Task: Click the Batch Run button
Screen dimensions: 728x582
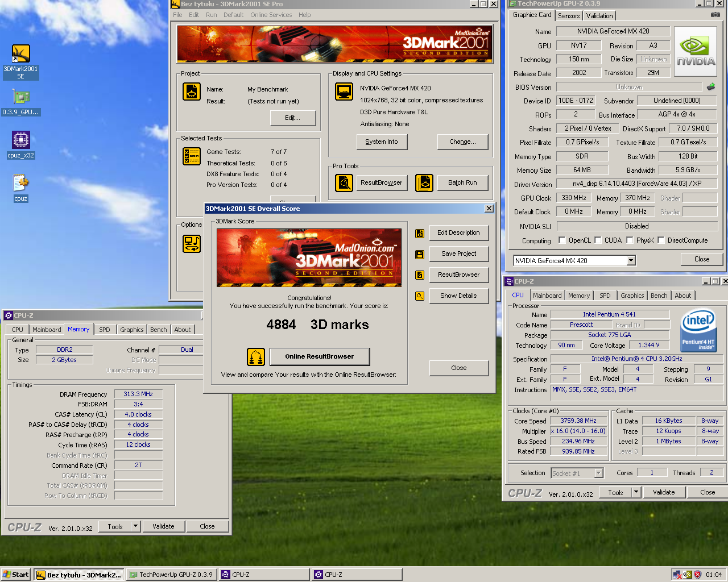Action: click(x=462, y=182)
